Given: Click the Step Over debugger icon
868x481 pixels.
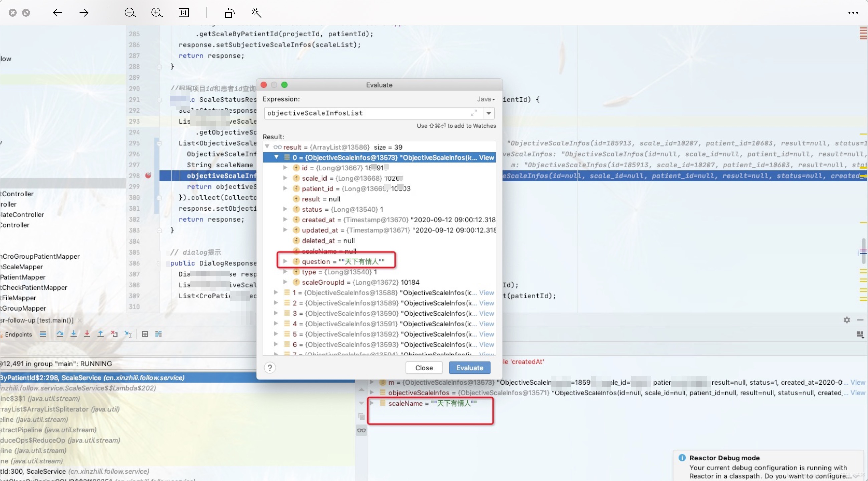Looking at the screenshot, I should (60, 334).
